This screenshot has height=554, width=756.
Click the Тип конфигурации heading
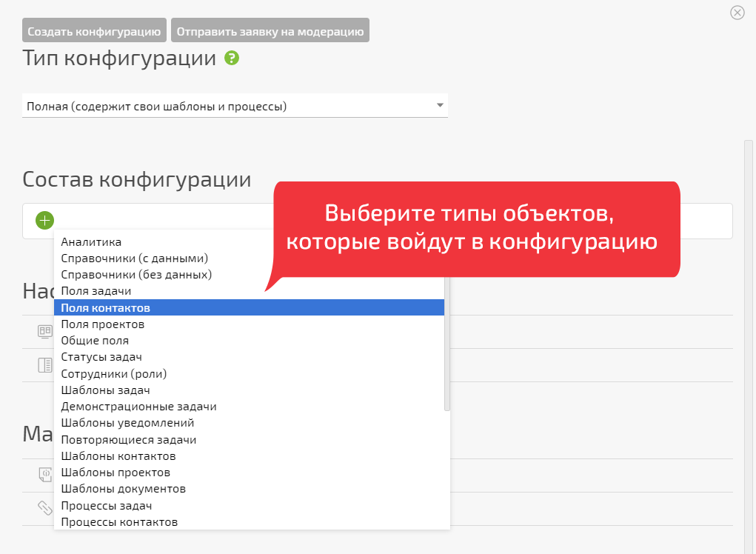pos(119,59)
